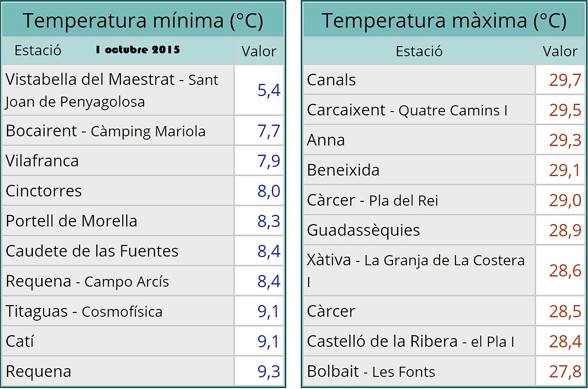Select Carcaixent - Quatre Camins I row
This screenshot has width=588, height=389.
pos(444,110)
